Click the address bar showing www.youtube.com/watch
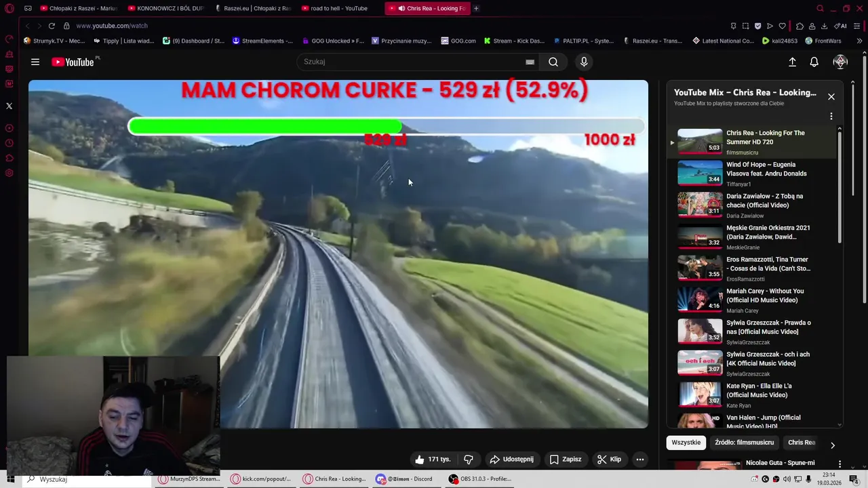 pos(112,26)
